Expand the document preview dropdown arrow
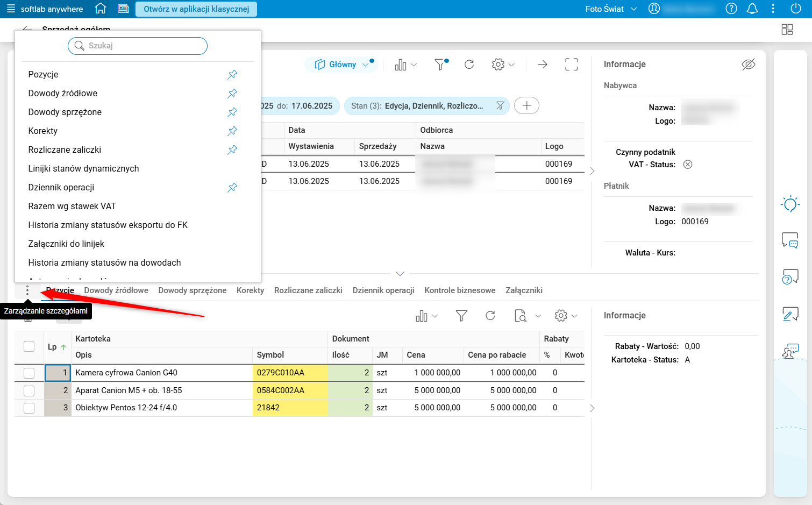This screenshot has width=812, height=505. point(538,316)
